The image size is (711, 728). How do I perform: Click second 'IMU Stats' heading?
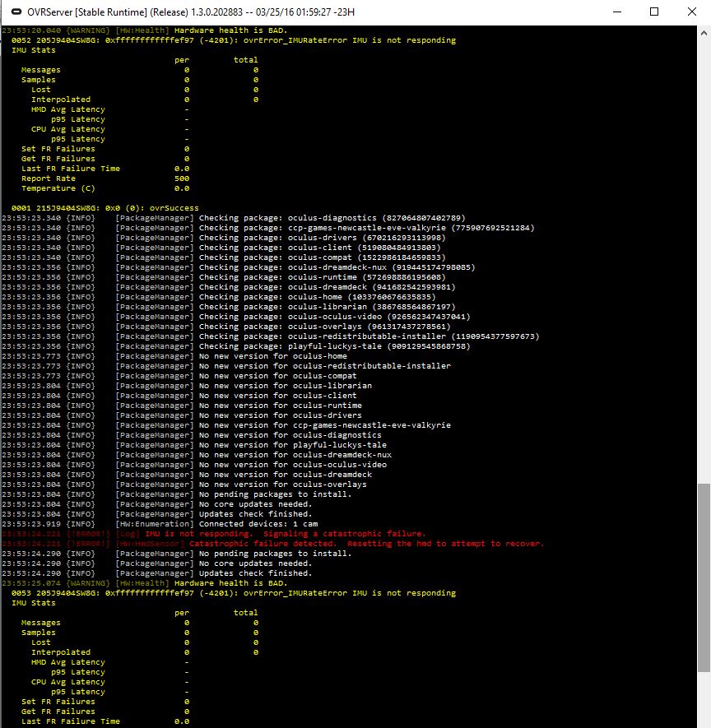(x=34, y=603)
